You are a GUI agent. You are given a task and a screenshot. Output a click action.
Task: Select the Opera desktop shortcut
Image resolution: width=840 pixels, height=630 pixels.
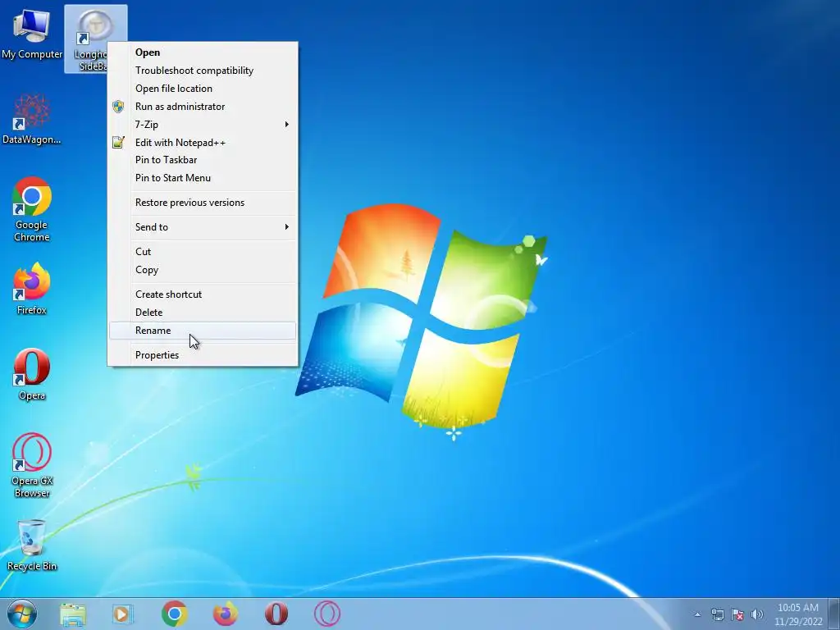point(32,374)
